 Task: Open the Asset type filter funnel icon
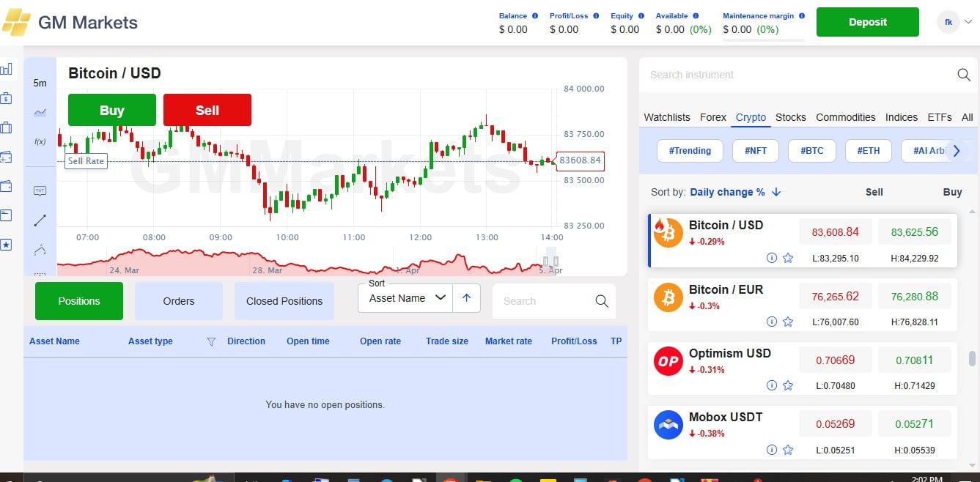[211, 341]
